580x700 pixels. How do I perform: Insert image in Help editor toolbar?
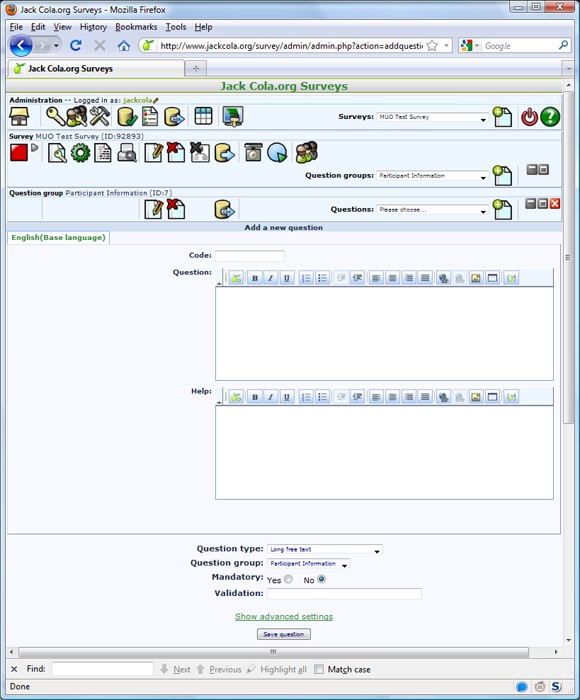point(476,397)
